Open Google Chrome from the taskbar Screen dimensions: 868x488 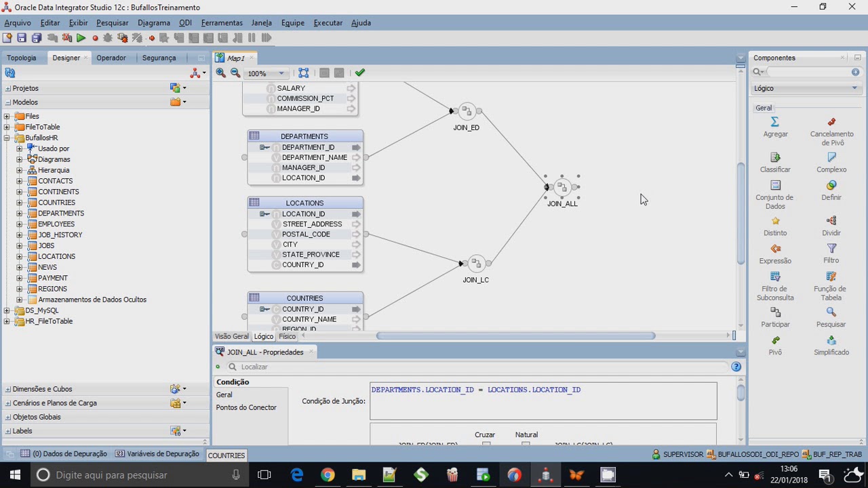coord(328,475)
